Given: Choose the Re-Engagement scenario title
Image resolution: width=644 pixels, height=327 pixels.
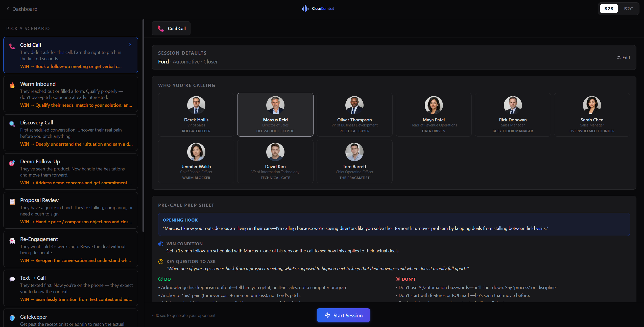Looking at the screenshot, I should (x=39, y=239).
